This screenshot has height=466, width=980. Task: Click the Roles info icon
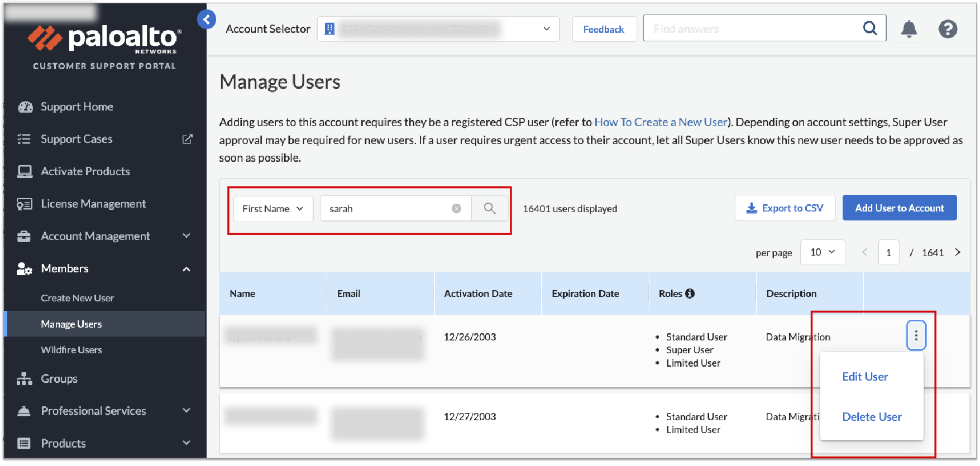(690, 294)
